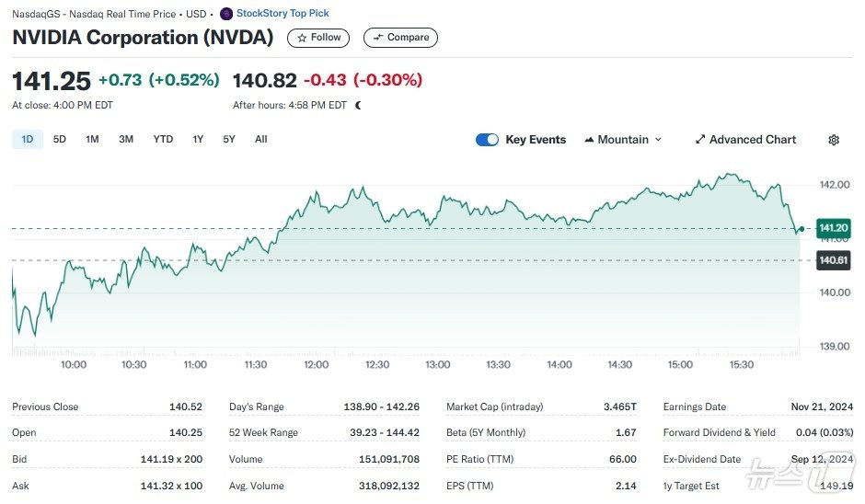Image resolution: width=865 pixels, height=504 pixels.
Task: Open the StockStory Top Pick link
Action: [283, 14]
